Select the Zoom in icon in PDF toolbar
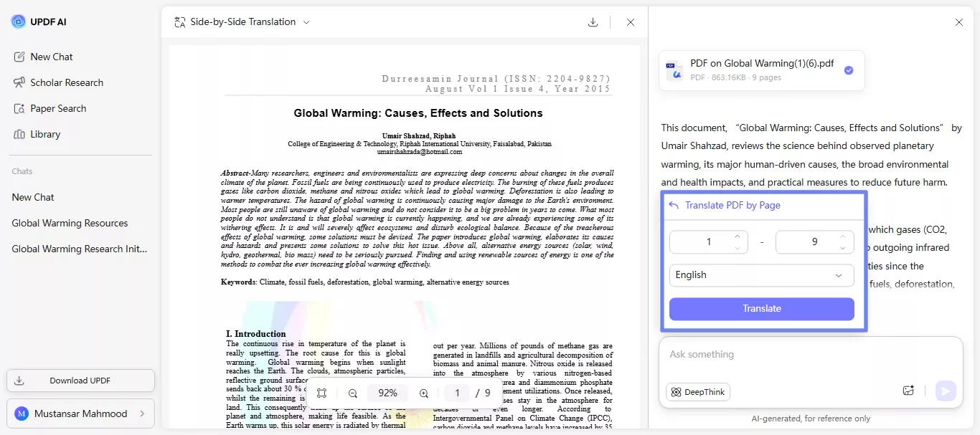Image resolution: width=980 pixels, height=435 pixels. [423, 393]
